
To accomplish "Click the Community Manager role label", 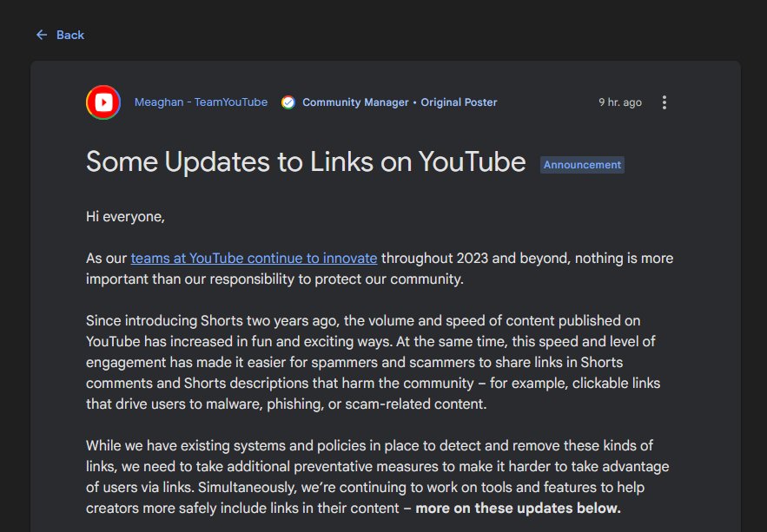I will click(x=355, y=102).
